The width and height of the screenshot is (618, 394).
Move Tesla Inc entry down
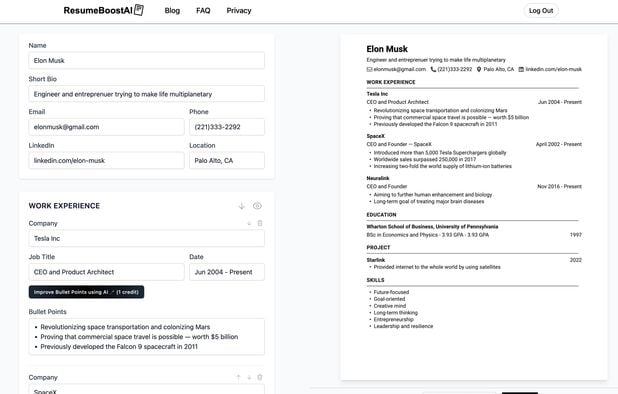pyautogui.click(x=249, y=223)
